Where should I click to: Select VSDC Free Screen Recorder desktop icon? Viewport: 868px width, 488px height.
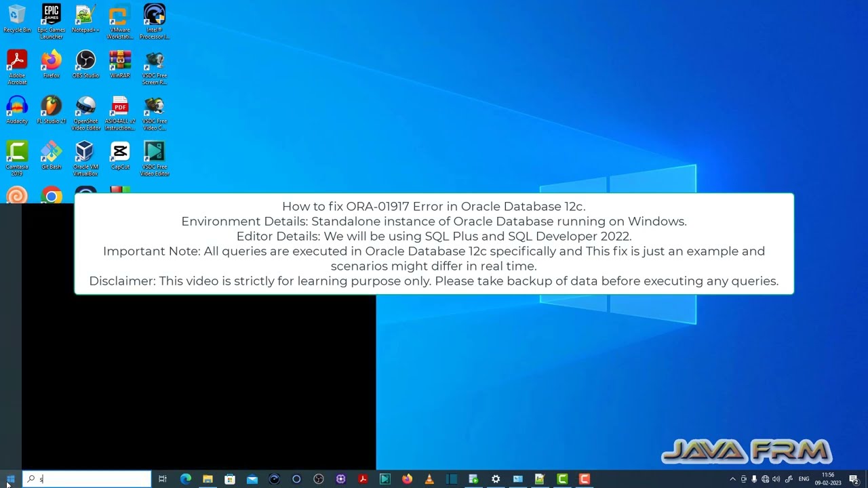point(155,67)
